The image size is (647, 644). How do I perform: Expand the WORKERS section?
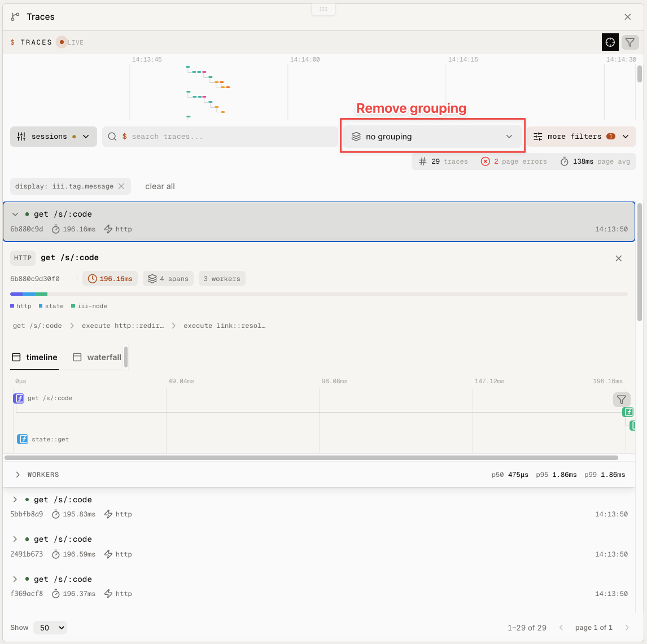[18, 475]
